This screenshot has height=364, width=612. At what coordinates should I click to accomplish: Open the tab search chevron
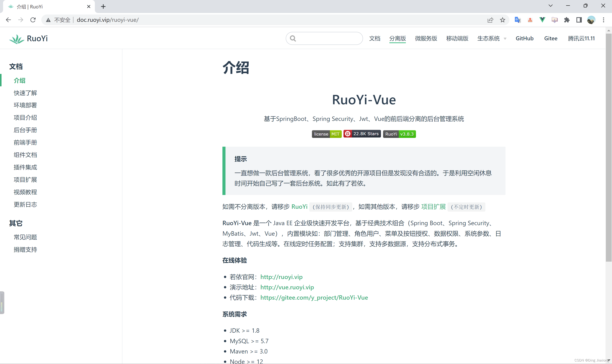tap(550, 6)
